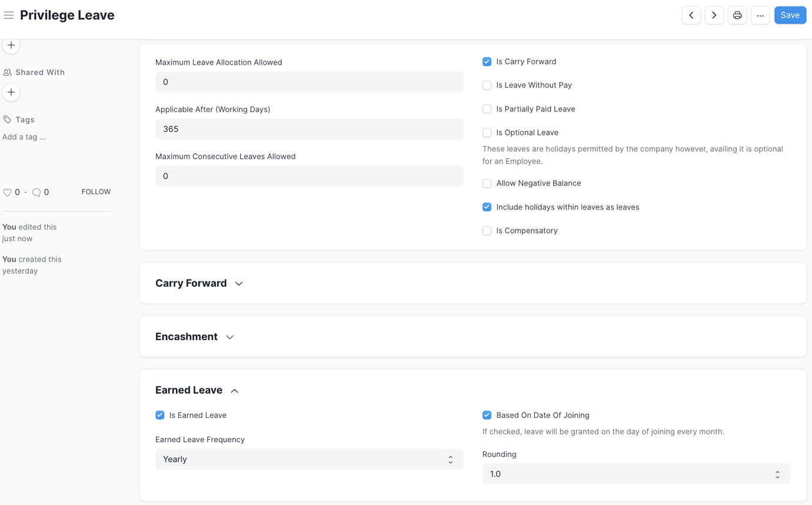Open comments via speech bubble icon
Screen dimensions: 812x505
(x=36, y=192)
